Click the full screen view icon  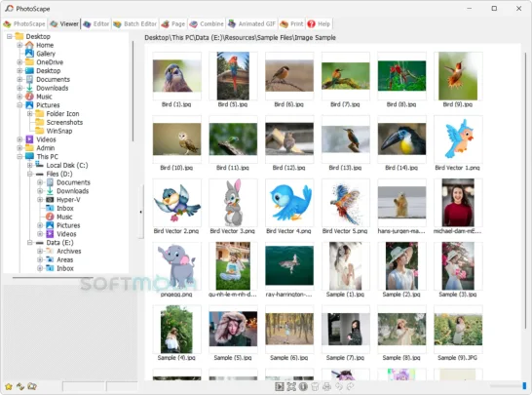point(291,386)
